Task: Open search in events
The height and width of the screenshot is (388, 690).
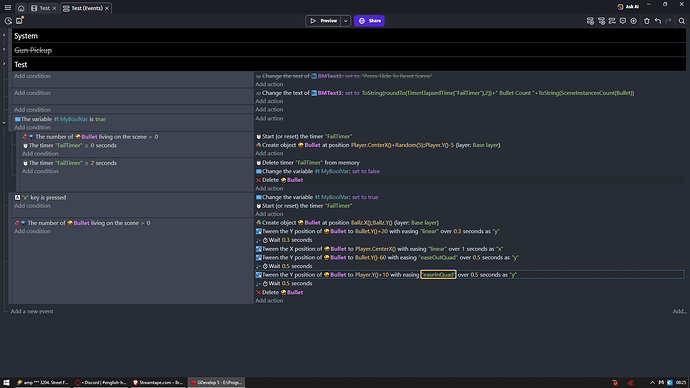Action: pos(682,21)
